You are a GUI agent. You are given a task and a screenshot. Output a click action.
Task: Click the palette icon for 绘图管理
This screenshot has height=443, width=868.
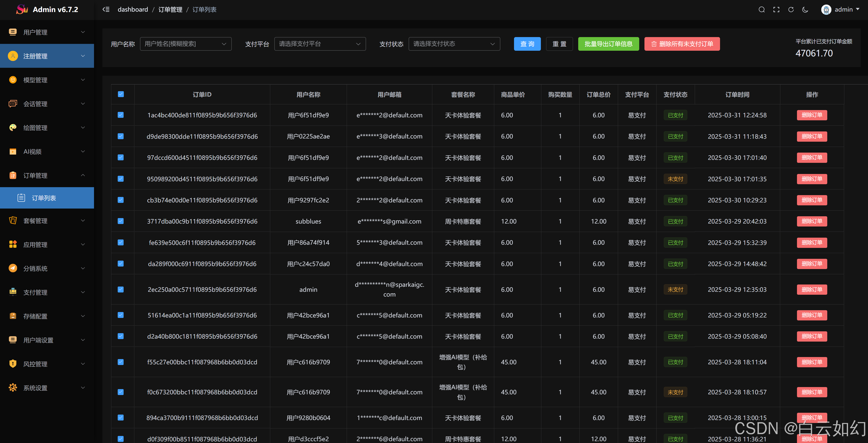pos(13,128)
